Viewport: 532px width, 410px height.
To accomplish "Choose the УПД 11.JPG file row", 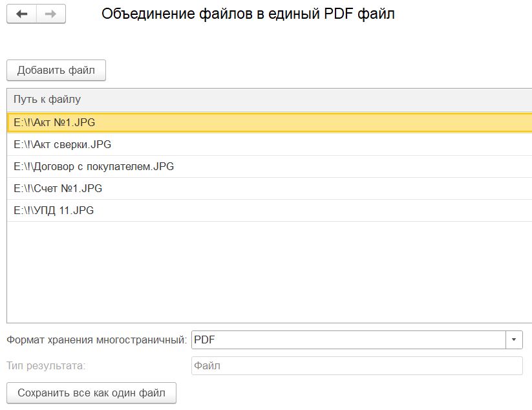I will pos(54,210).
